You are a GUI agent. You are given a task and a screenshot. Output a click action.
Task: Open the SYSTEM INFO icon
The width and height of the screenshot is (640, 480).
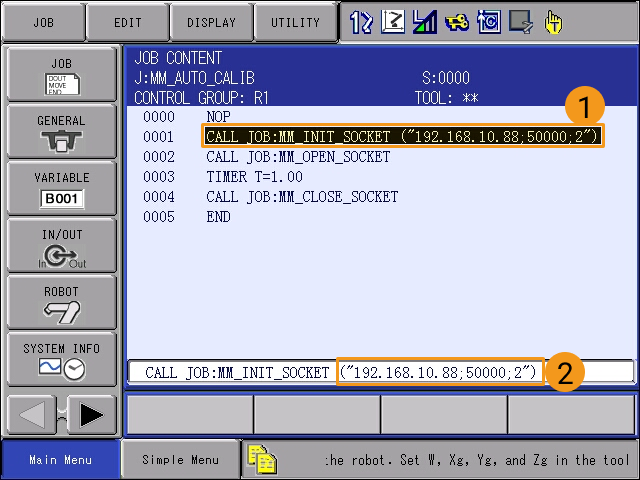pyautogui.click(x=62, y=359)
